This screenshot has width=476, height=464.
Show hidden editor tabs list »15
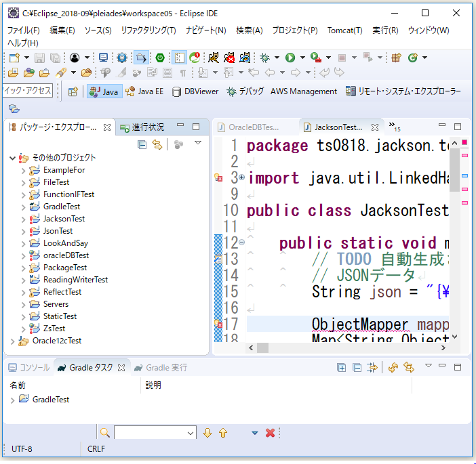[395, 127]
